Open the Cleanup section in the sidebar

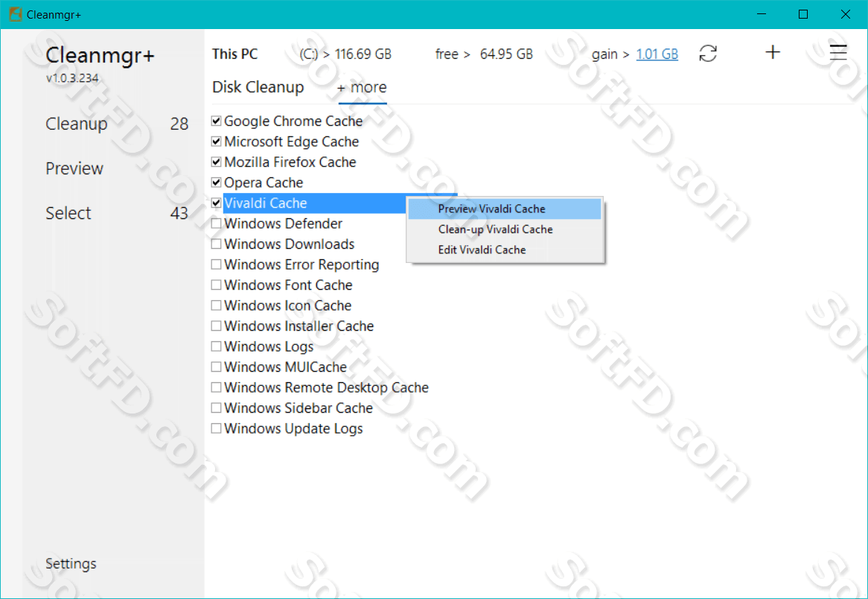click(x=77, y=124)
